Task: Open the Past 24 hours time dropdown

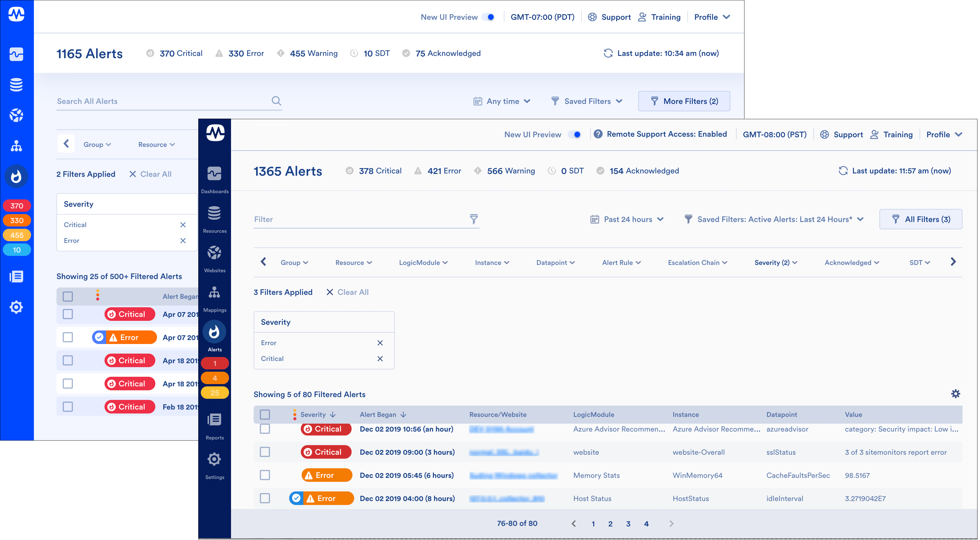Action: coord(627,219)
